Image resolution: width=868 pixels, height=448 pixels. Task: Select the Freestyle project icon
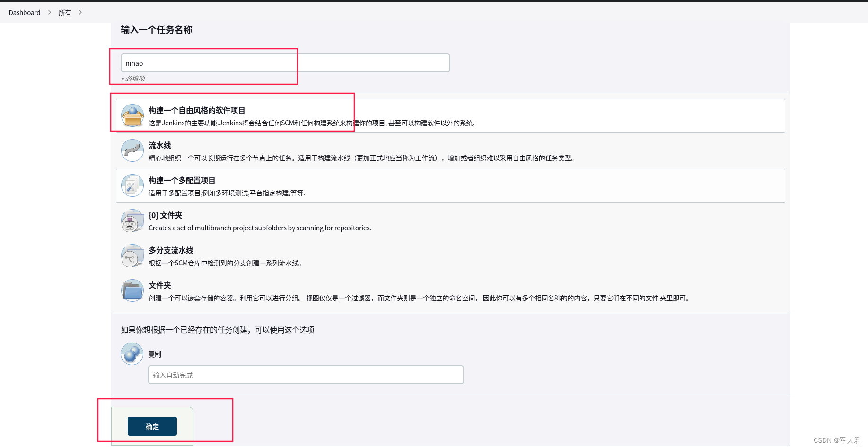tap(132, 115)
